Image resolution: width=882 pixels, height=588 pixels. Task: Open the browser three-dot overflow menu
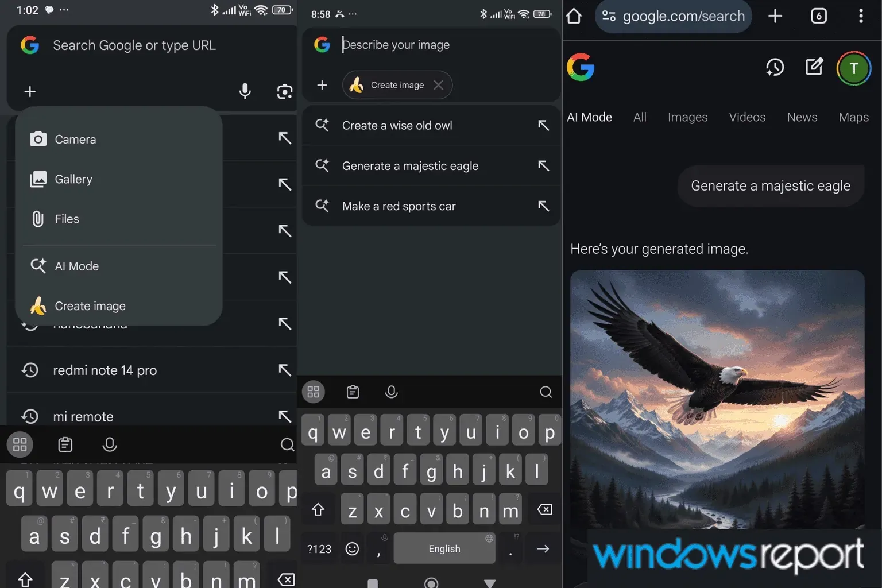point(861,16)
